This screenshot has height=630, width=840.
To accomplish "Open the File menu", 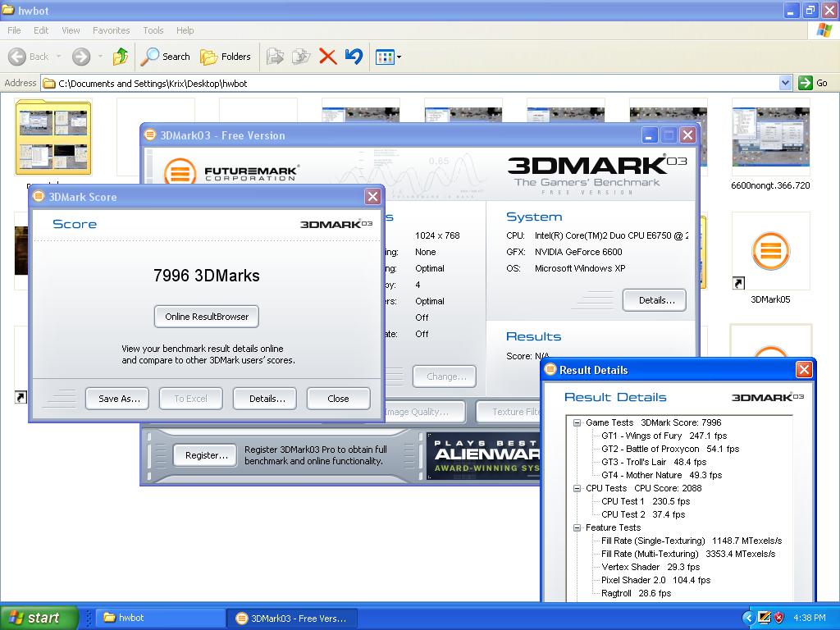I will tap(14, 30).
